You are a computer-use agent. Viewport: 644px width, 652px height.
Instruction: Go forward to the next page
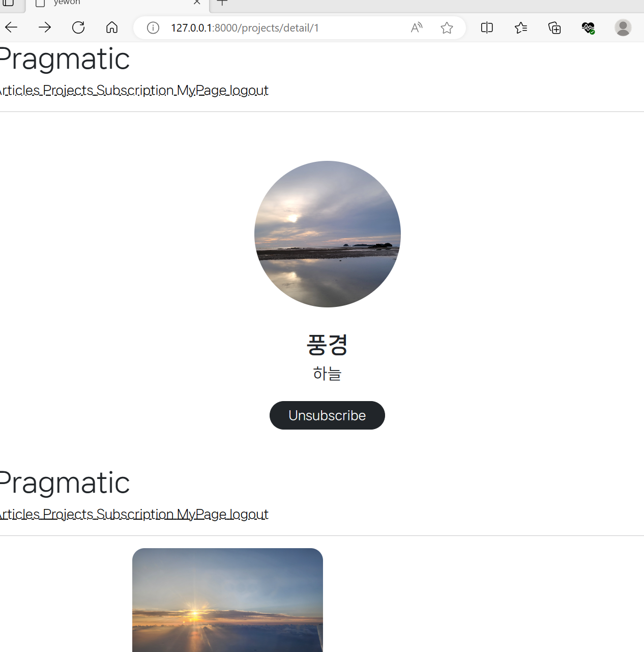(45, 27)
